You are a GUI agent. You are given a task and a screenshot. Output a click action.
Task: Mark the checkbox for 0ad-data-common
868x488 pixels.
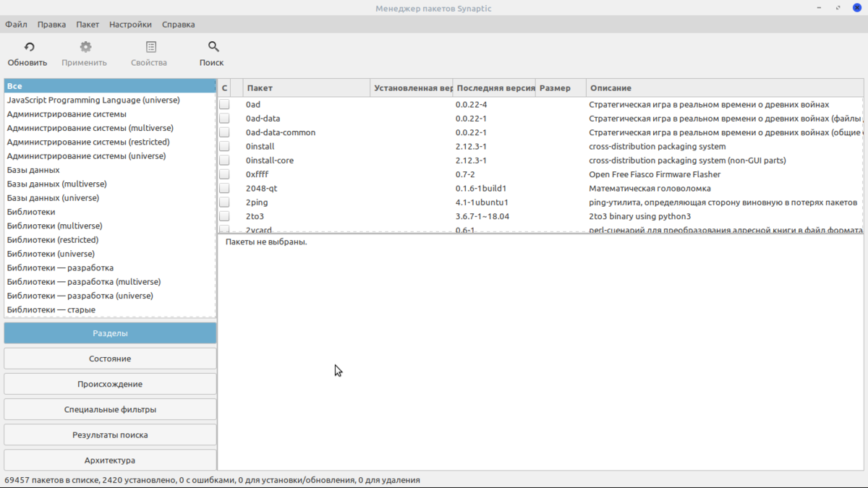[x=224, y=132]
